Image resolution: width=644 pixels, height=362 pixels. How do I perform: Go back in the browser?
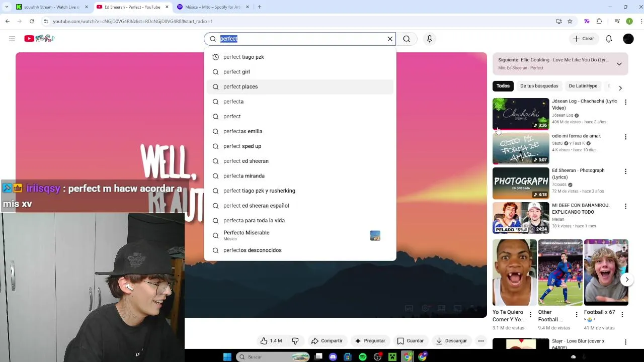tap(8, 21)
